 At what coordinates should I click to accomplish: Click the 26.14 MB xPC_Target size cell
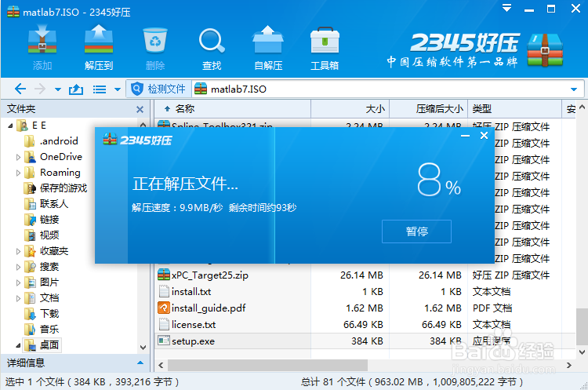coord(361,275)
